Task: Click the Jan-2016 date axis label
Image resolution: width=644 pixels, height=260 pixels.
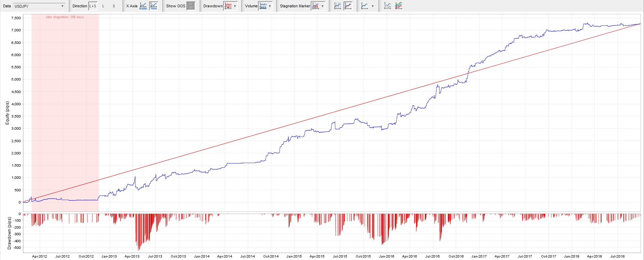Action: 386,257
